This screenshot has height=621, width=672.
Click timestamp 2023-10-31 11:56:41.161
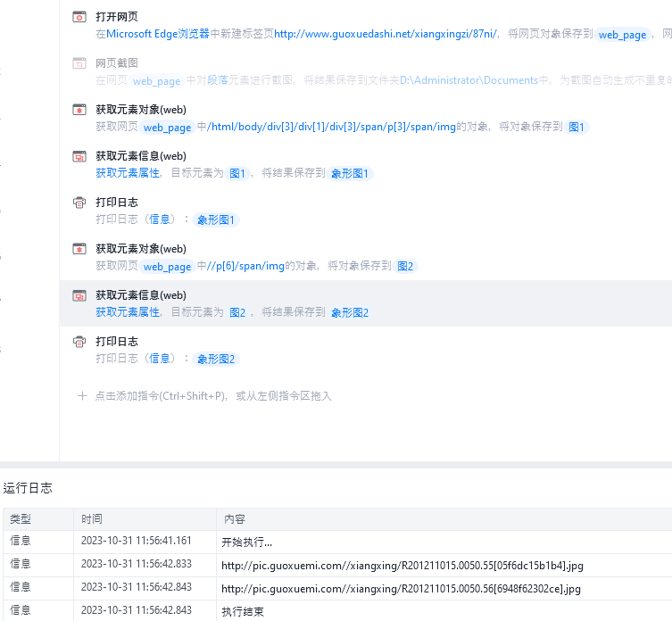click(137, 541)
